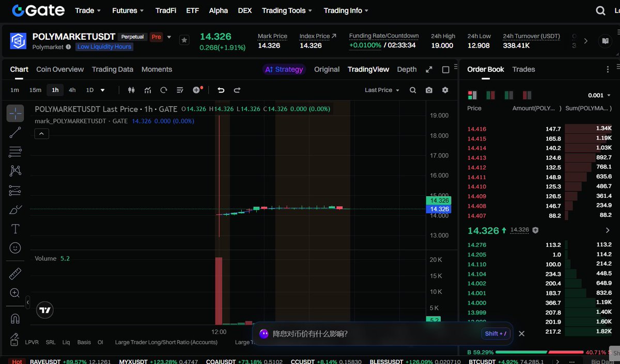Open the guide book icon in ticker bar
Viewport: 620px width, 364px height.
pos(605,41)
